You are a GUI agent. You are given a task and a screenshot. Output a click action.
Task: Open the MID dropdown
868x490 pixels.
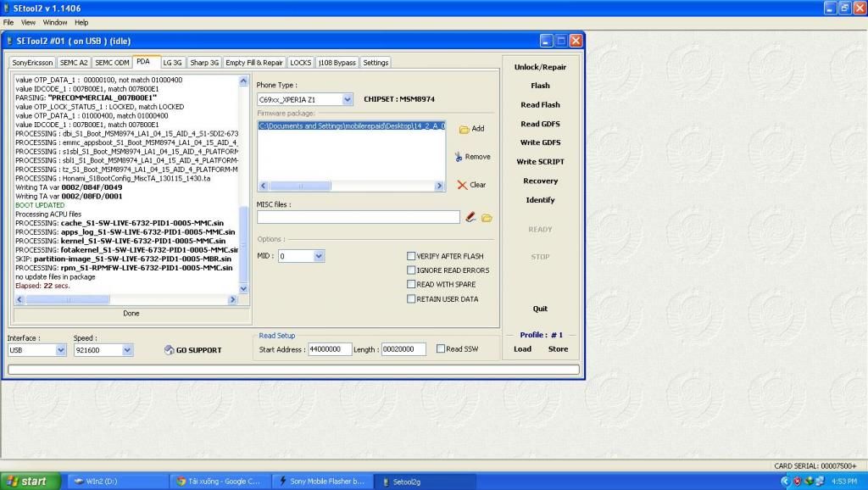(x=319, y=256)
